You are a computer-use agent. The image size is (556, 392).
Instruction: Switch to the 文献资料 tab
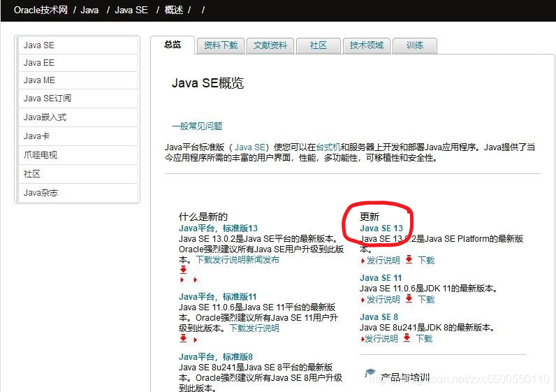click(270, 45)
